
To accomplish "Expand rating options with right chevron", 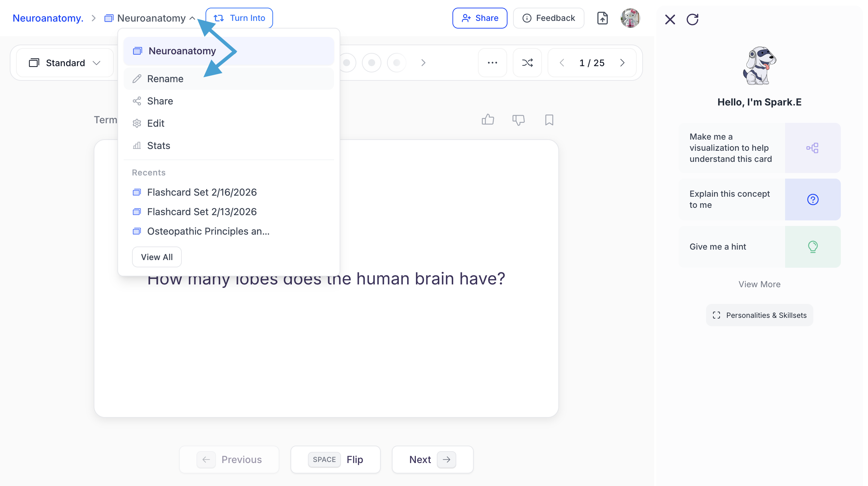I will [423, 63].
